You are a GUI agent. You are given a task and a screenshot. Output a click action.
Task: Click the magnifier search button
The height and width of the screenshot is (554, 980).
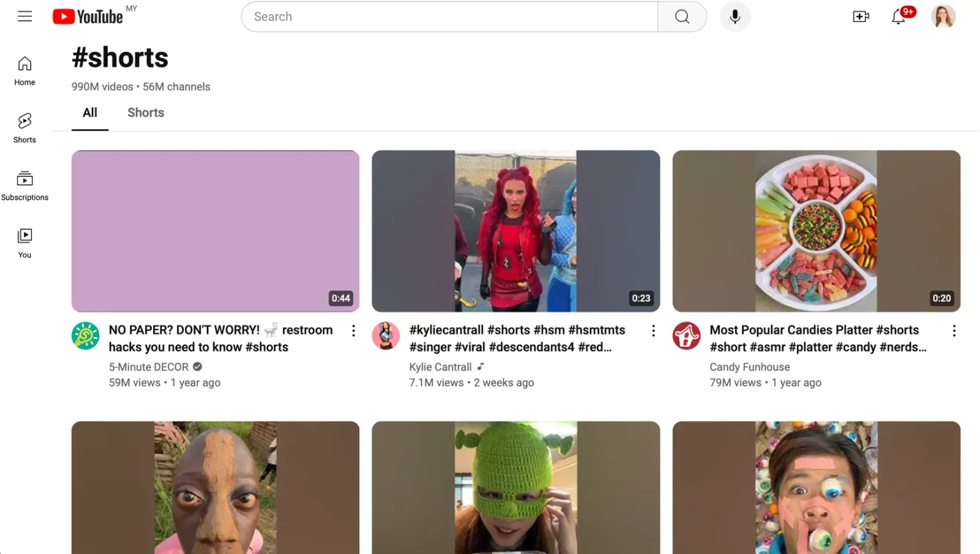click(x=682, y=17)
